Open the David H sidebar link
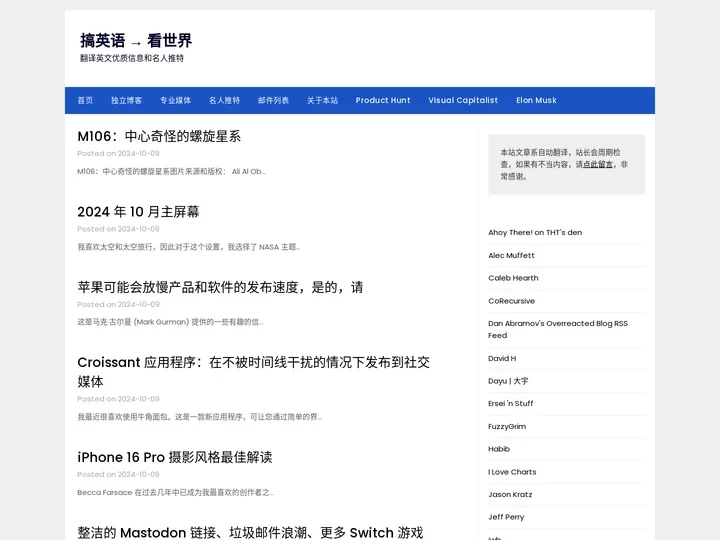The height and width of the screenshot is (540, 720). click(502, 358)
